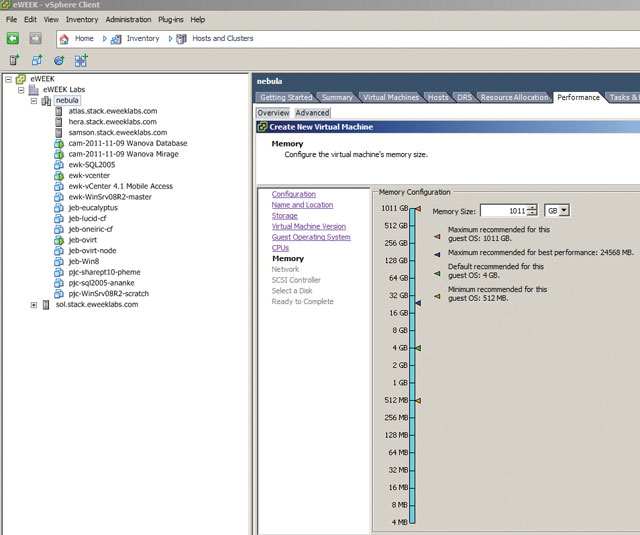Click the Overview performance button
This screenshot has width=640, height=535.
(x=273, y=113)
